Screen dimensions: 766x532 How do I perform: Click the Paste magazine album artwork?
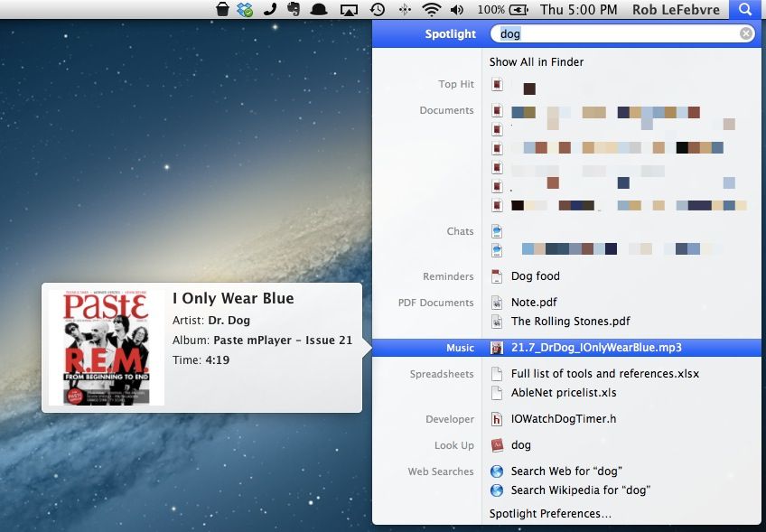(x=107, y=348)
